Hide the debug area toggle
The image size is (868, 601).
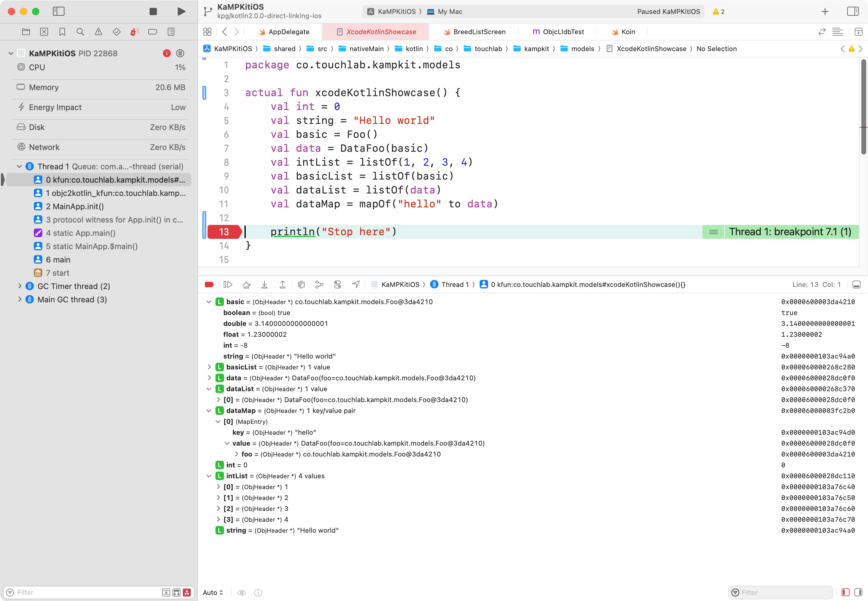[856, 284]
